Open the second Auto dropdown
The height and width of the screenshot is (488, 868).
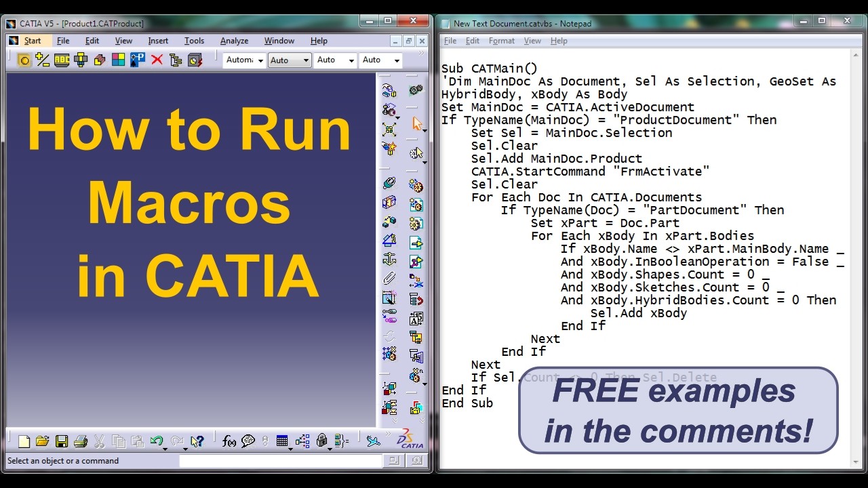(x=290, y=60)
